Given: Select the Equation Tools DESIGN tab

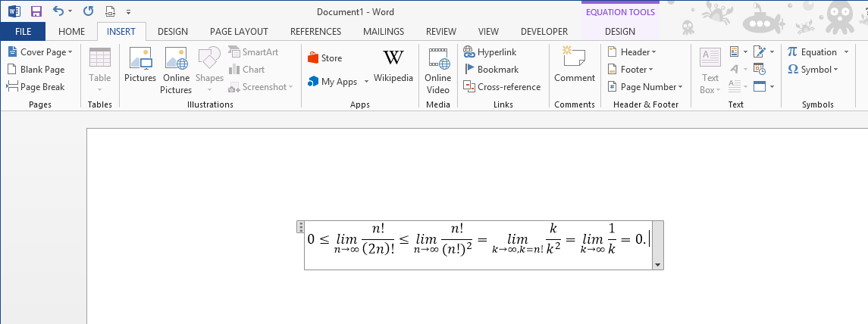Looking at the screenshot, I should pos(620,32).
